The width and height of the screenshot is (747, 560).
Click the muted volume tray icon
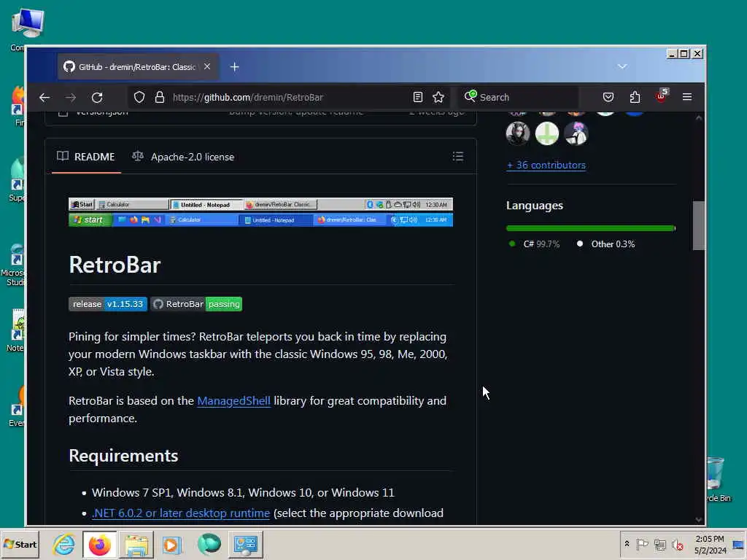[678, 544]
